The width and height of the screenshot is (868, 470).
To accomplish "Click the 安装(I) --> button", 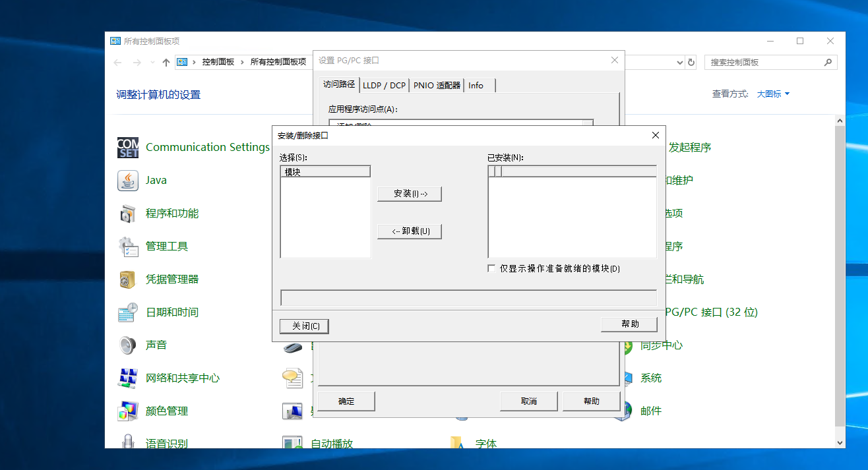I will pos(409,194).
